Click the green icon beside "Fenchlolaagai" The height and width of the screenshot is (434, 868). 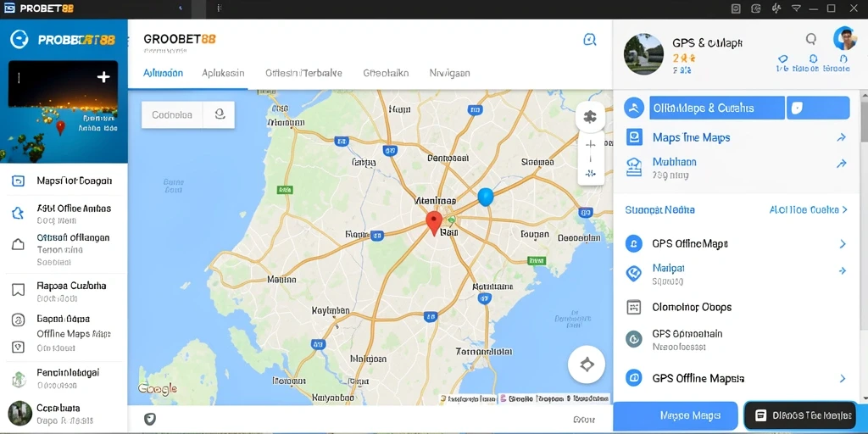click(19, 379)
